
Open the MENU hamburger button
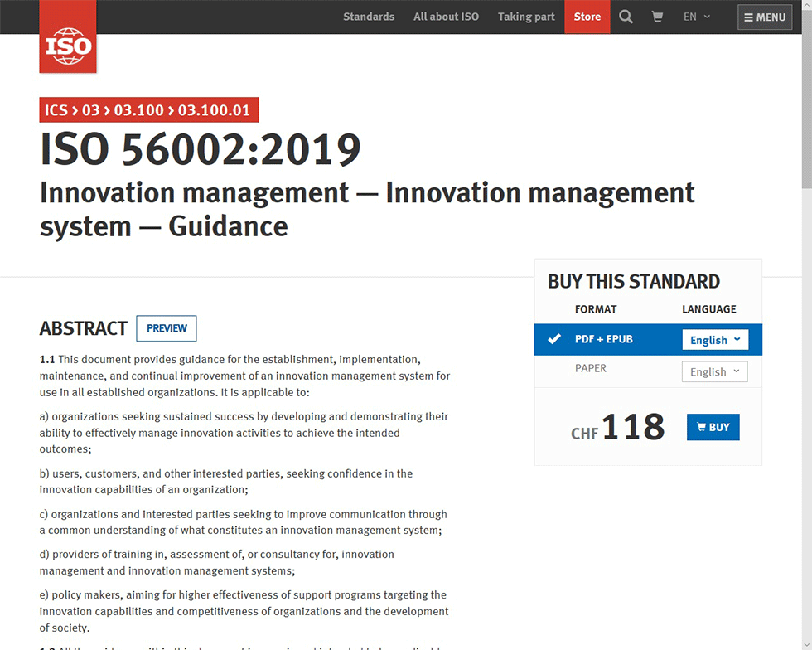pos(765,17)
